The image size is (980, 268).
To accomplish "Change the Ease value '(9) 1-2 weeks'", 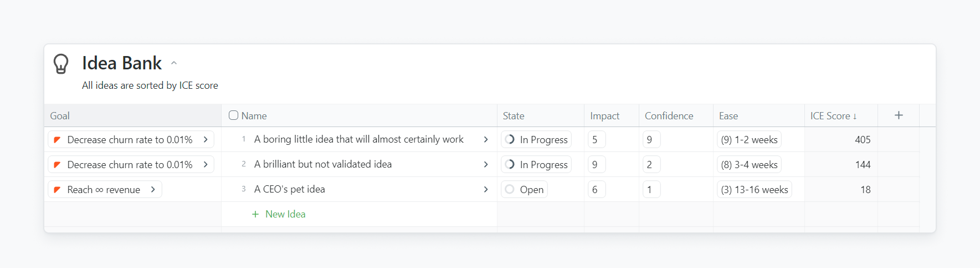I will coord(749,140).
